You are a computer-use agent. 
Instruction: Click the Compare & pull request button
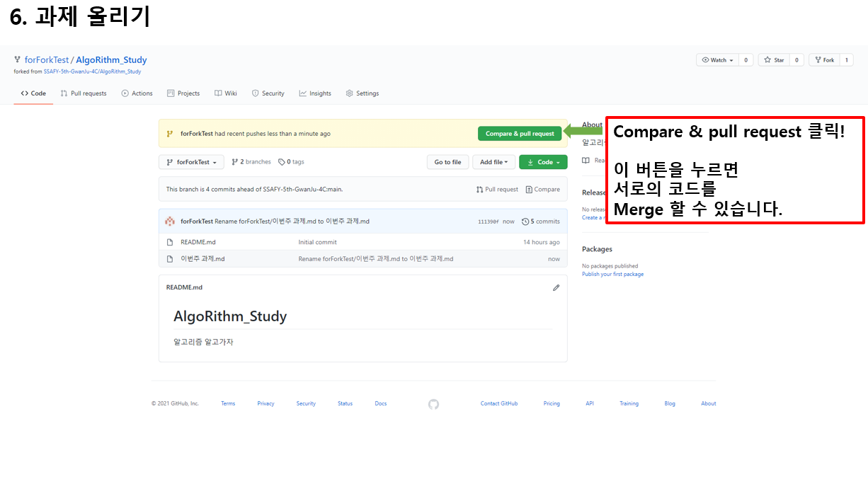point(520,133)
